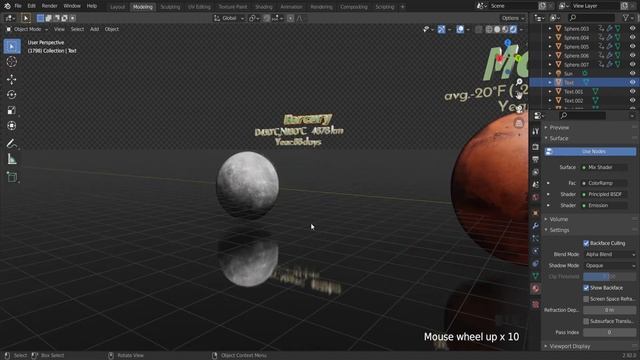Open the View Layer properties tab
The width and height of the screenshot is (640, 360).
[536, 172]
